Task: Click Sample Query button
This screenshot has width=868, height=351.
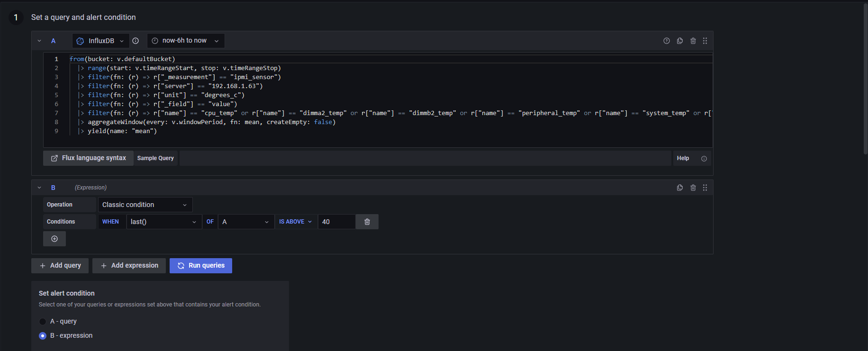Action: click(155, 158)
